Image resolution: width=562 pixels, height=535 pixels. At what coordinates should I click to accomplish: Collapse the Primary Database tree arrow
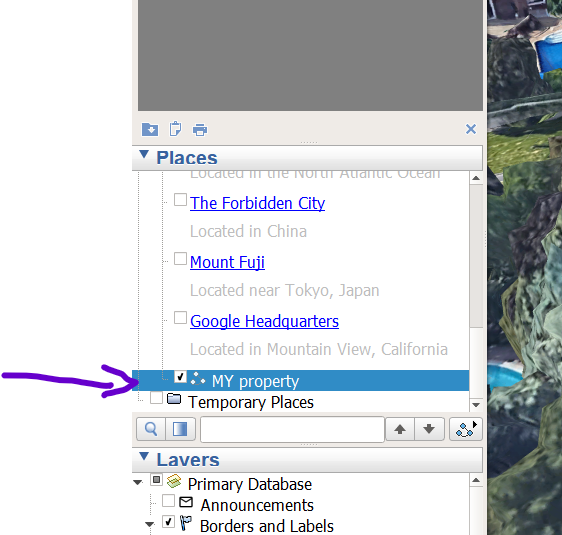click(138, 483)
